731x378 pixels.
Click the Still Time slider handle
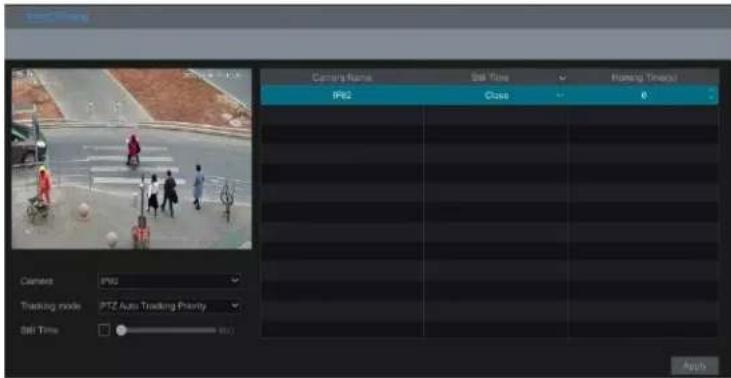(121, 330)
